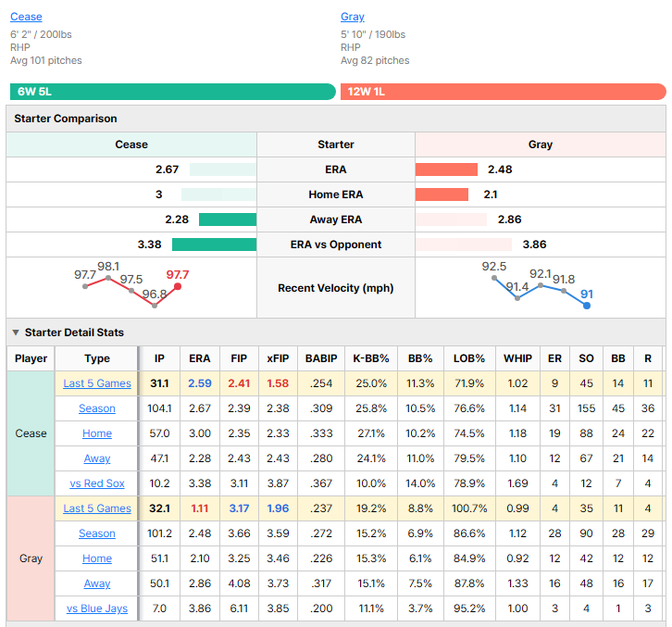Click the green 6W 5L record bar

pyautogui.click(x=173, y=92)
